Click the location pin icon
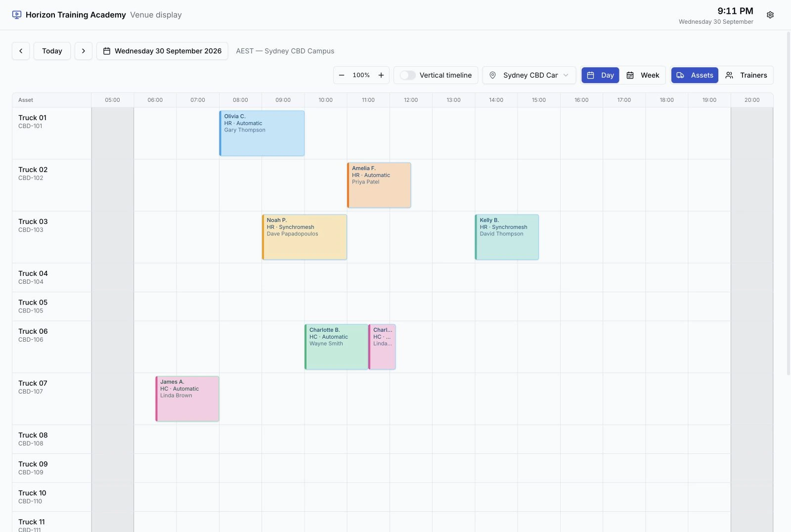This screenshot has width=791, height=532. point(492,75)
